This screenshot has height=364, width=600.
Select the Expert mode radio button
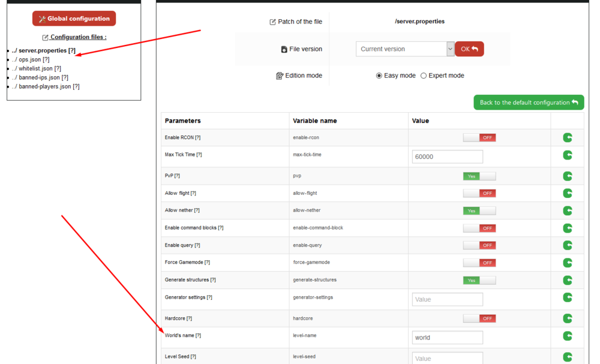click(424, 76)
